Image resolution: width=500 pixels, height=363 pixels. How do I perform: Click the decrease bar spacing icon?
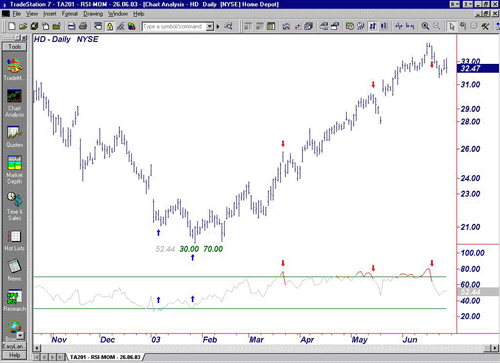tap(410, 26)
